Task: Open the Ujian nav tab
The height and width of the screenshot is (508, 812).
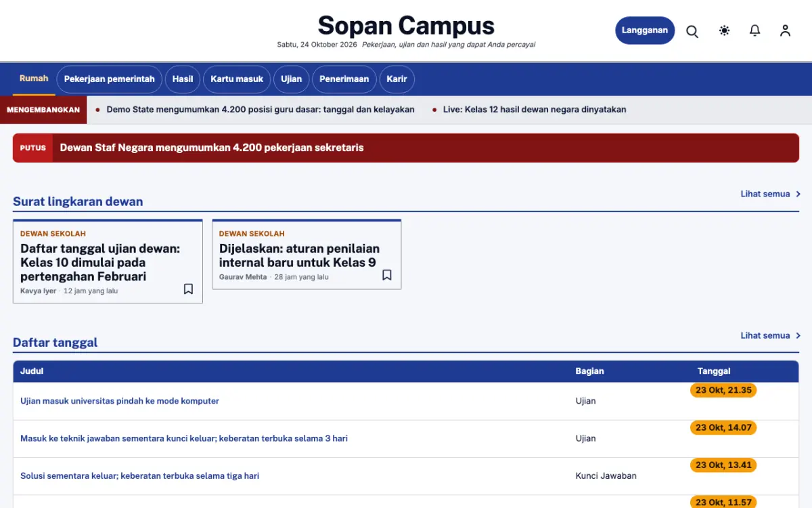Action: (x=292, y=79)
